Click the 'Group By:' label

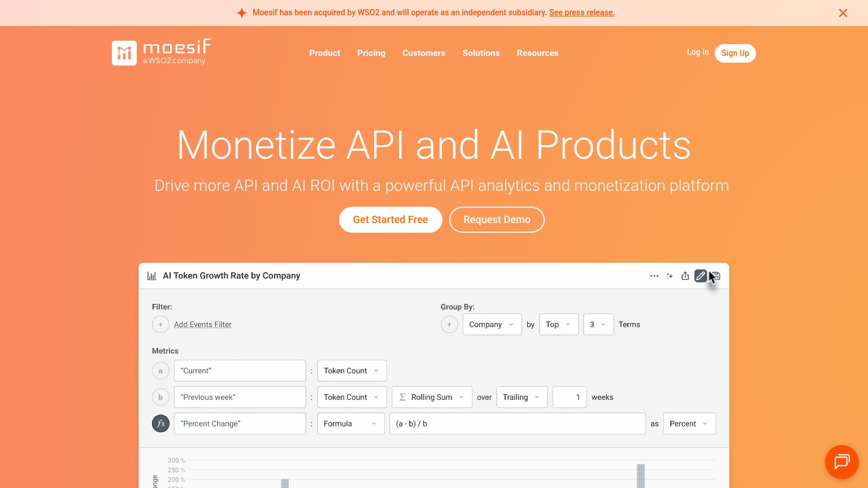(458, 307)
